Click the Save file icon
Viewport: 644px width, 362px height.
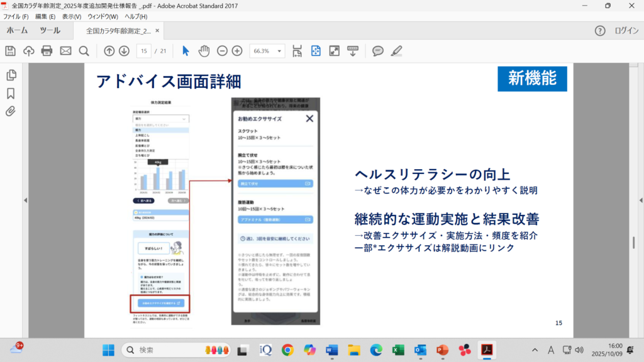click(x=10, y=51)
